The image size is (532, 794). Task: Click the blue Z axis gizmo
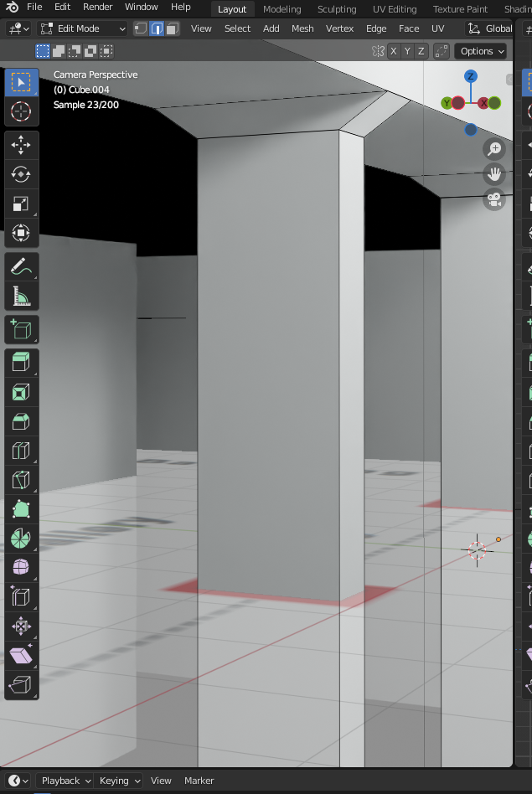[x=471, y=76]
